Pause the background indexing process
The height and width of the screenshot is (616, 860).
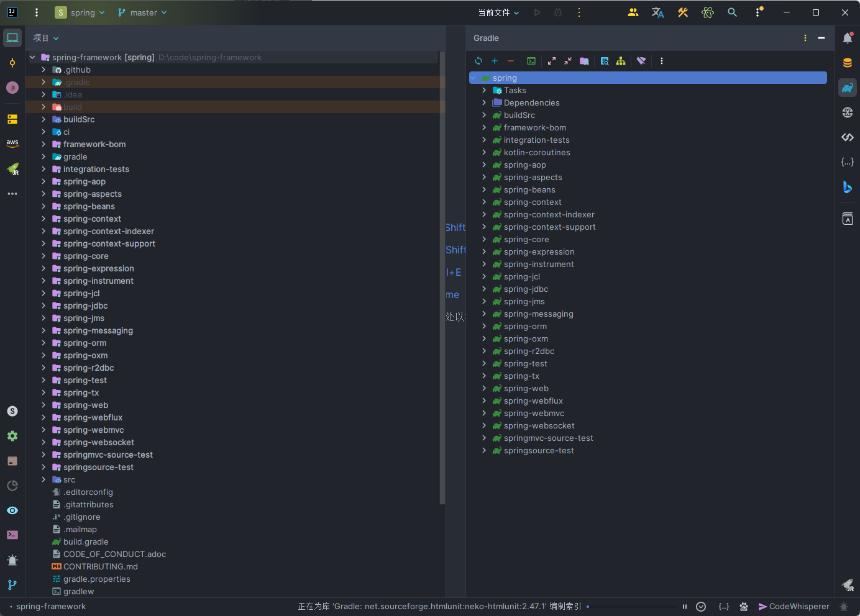[685, 607]
